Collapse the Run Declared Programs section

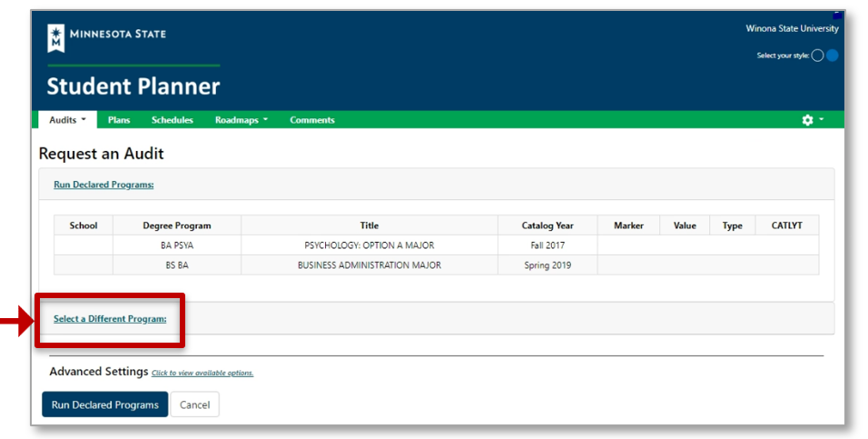[104, 185]
